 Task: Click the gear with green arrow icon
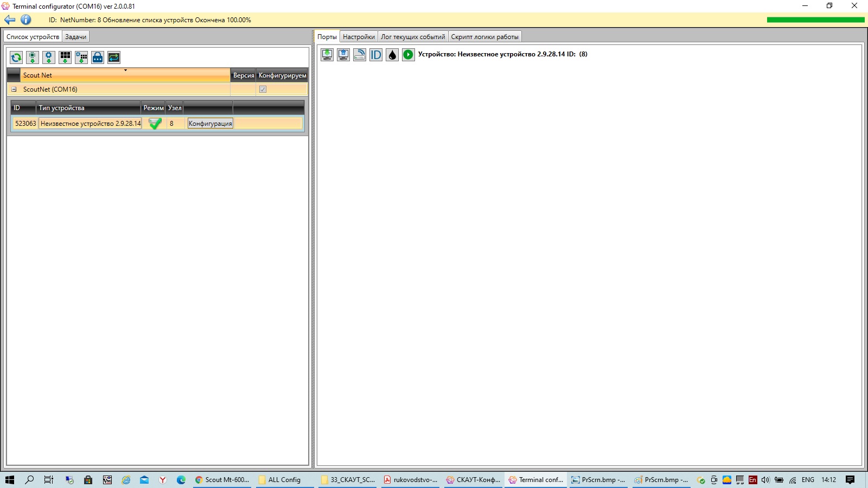tap(49, 57)
